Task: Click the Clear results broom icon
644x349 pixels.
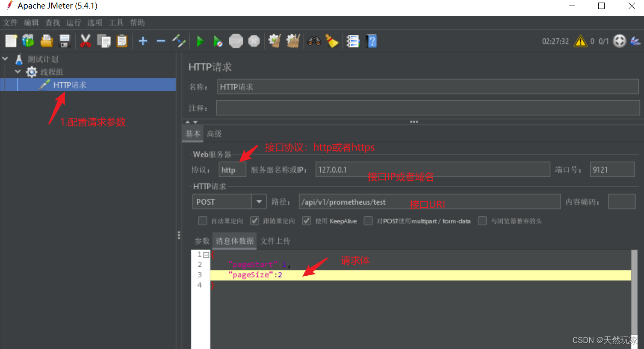Action: [275, 41]
